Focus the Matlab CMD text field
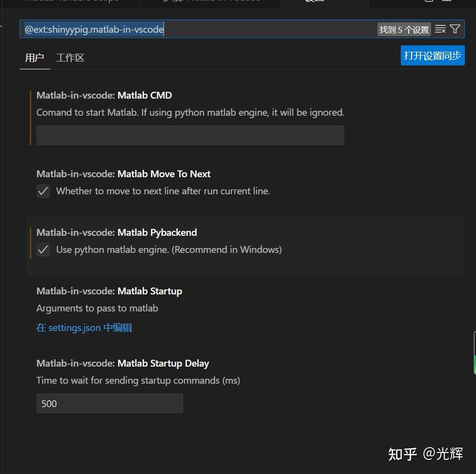 [x=190, y=135]
